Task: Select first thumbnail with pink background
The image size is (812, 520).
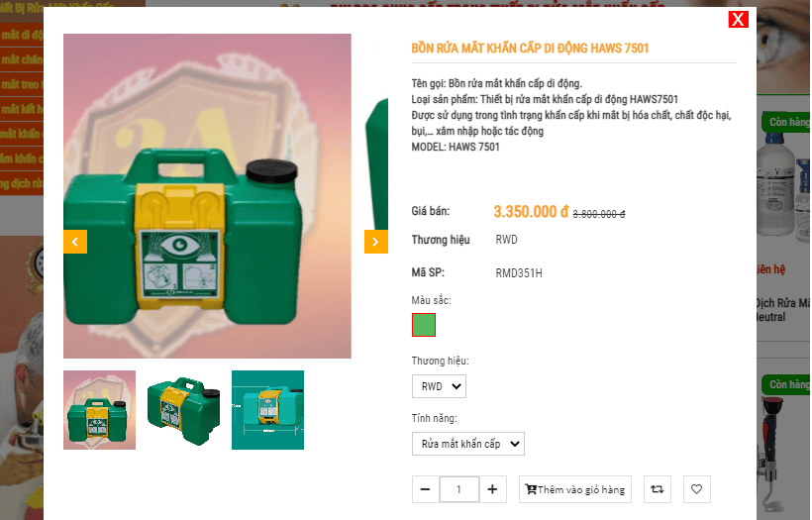Action: point(99,410)
